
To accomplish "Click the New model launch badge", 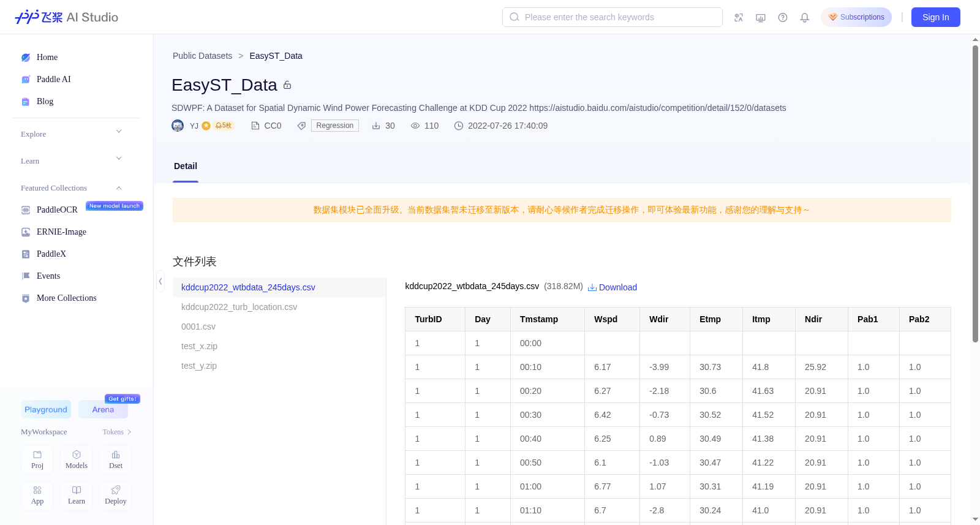I will (x=115, y=206).
